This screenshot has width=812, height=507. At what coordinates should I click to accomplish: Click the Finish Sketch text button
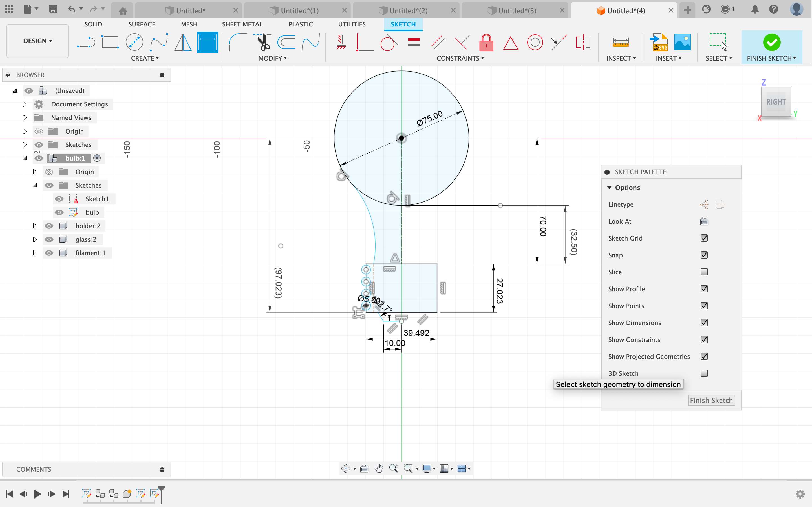[x=711, y=400]
